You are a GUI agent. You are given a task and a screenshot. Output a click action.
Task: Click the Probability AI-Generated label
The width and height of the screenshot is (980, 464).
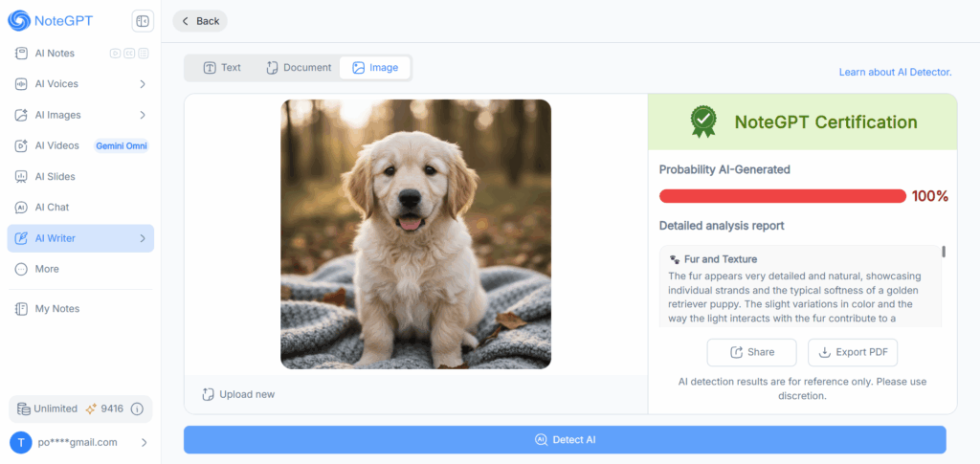tap(724, 169)
